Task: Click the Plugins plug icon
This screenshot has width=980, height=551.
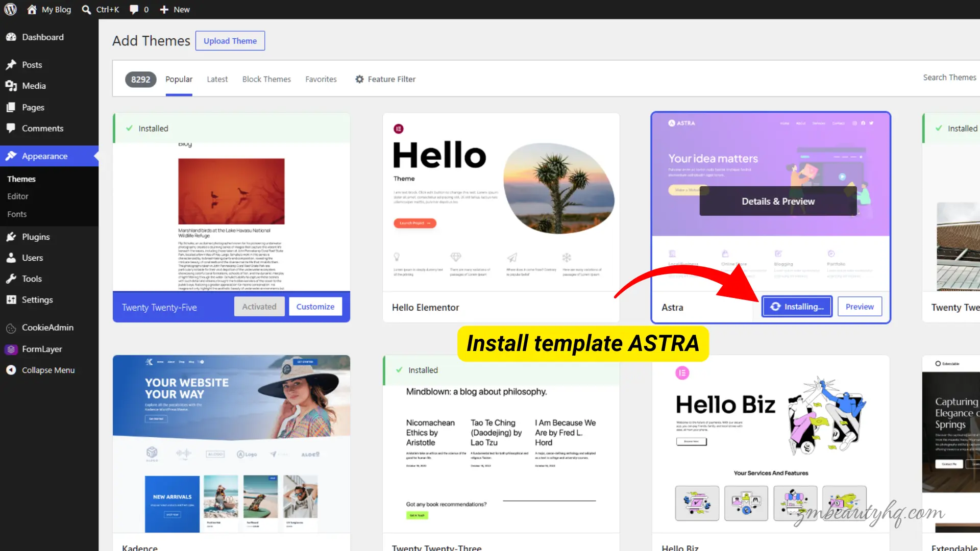Action: [x=11, y=236]
